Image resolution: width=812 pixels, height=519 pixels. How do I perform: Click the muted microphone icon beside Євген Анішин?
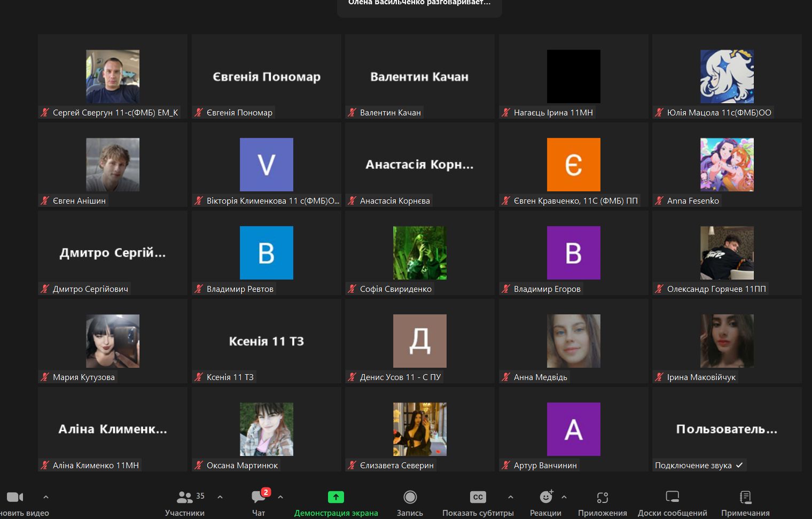(45, 201)
